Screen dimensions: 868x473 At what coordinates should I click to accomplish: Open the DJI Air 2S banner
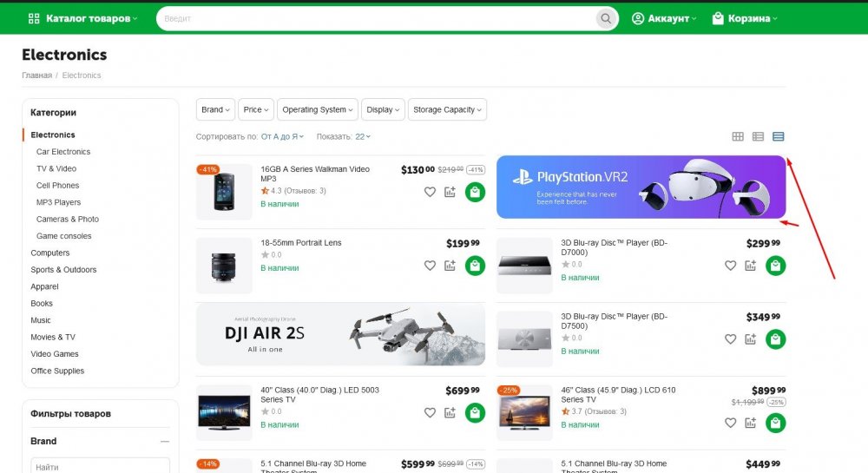pyautogui.click(x=340, y=334)
